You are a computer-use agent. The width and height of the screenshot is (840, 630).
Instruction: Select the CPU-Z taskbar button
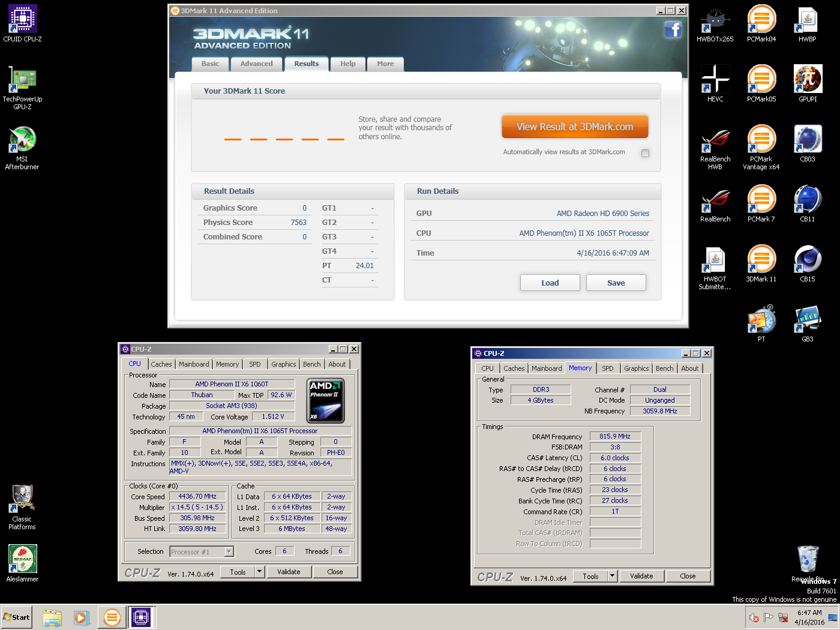tap(141, 617)
